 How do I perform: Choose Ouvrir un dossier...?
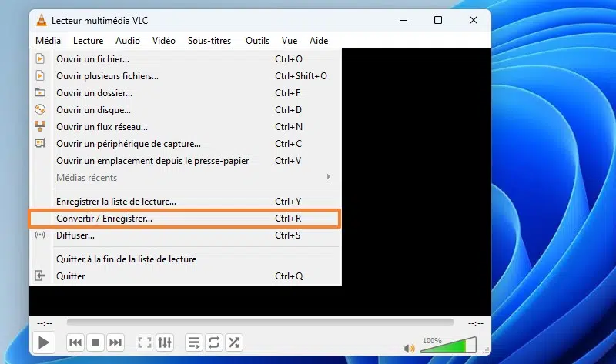(x=185, y=93)
